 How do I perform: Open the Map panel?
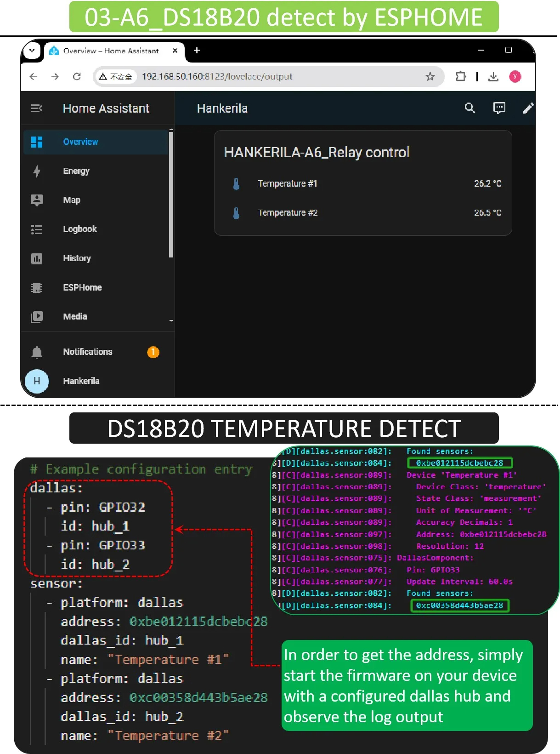(96, 200)
